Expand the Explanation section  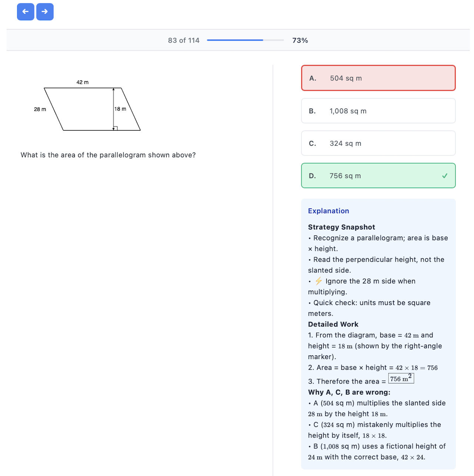click(328, 211)
